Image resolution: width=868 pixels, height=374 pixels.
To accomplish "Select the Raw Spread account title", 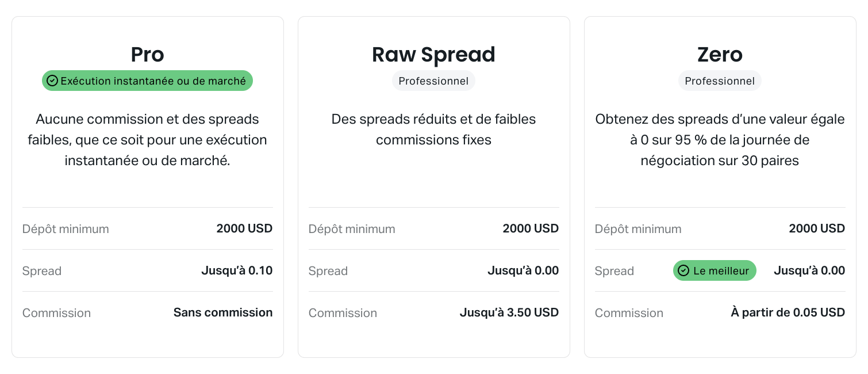I will tap(433, 55).
